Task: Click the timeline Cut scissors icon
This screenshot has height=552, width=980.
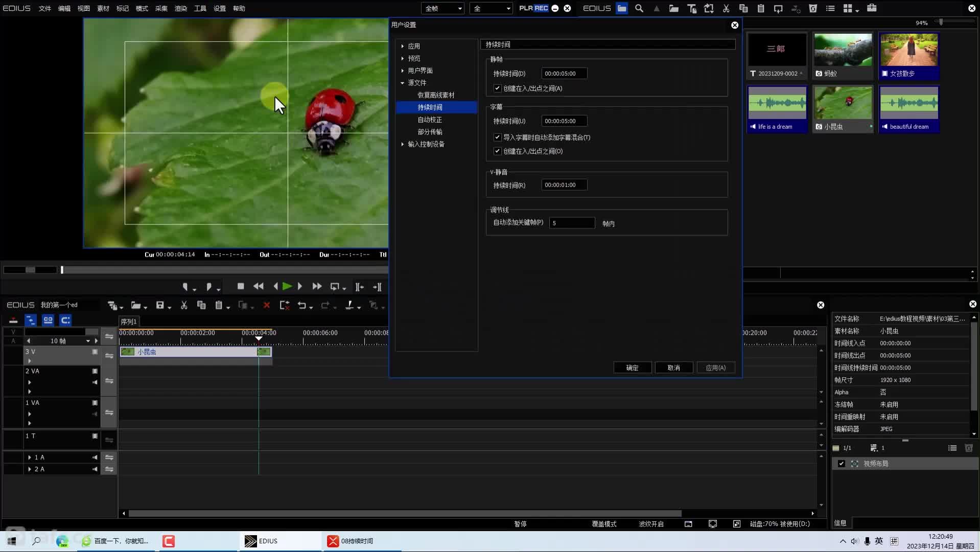Action: tap(184, 305)
